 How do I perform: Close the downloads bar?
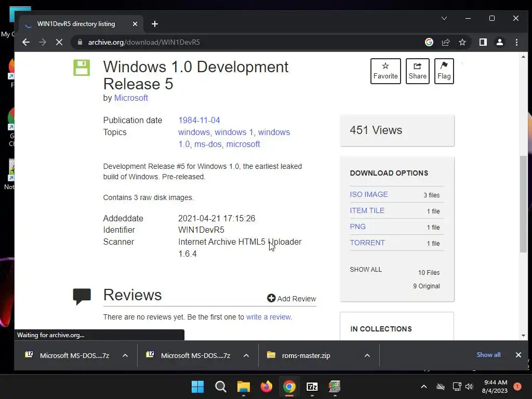[518, 354]
